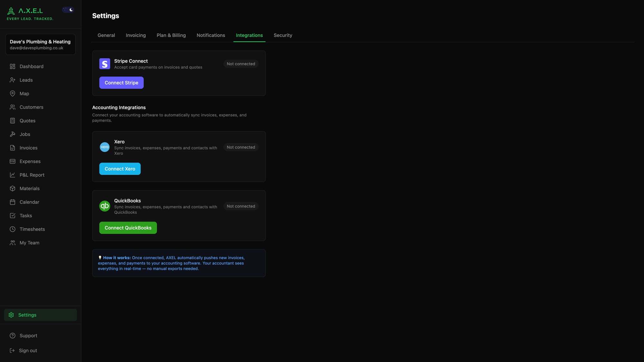Switch to the General settings tab
644x362 pixels.
(106, 35)
